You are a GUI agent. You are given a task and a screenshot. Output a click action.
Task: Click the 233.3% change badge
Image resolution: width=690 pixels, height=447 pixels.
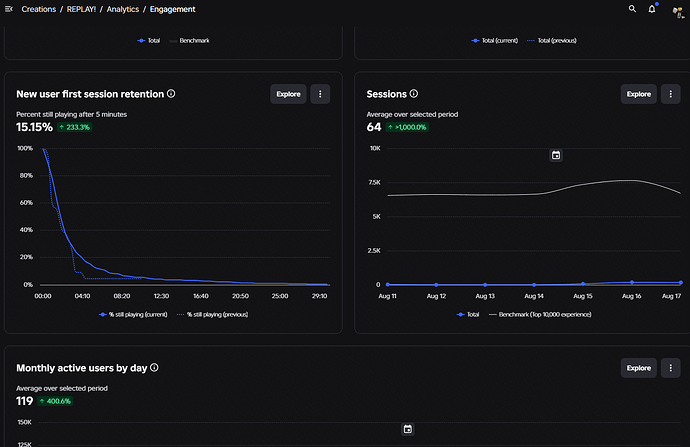pos(74,127)
